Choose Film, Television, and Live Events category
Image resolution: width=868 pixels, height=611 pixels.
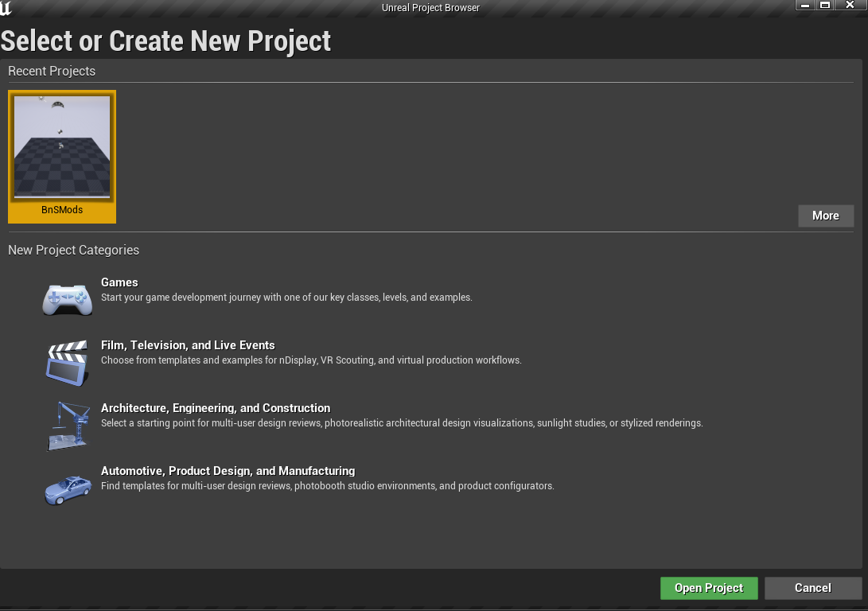point(188,345)
